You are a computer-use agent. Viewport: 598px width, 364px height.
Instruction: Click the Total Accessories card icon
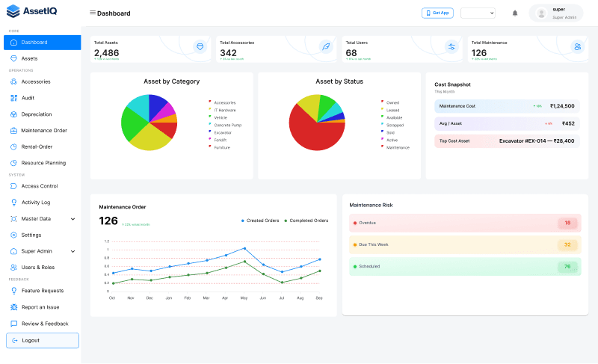(x=326, y=46)
